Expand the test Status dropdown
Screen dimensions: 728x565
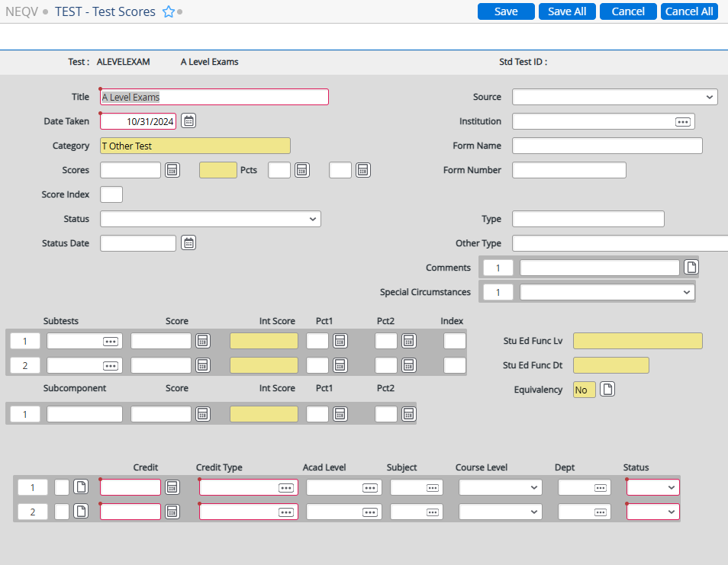(x=313, y=219)
